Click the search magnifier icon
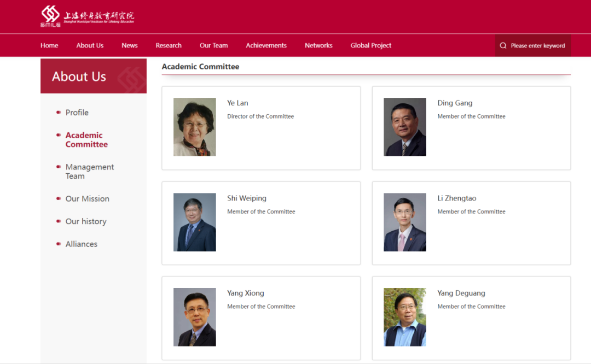The image size is (591, 364). coord(503,46)
